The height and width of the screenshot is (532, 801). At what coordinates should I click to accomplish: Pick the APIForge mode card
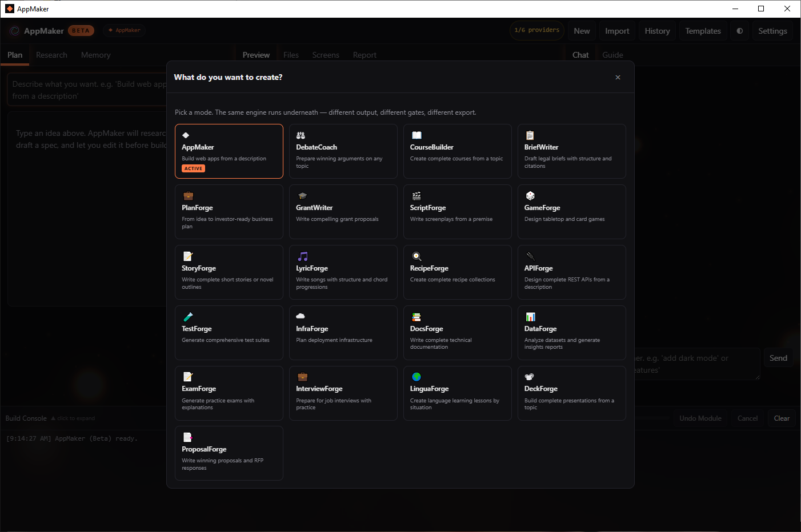tap(572, 272)
